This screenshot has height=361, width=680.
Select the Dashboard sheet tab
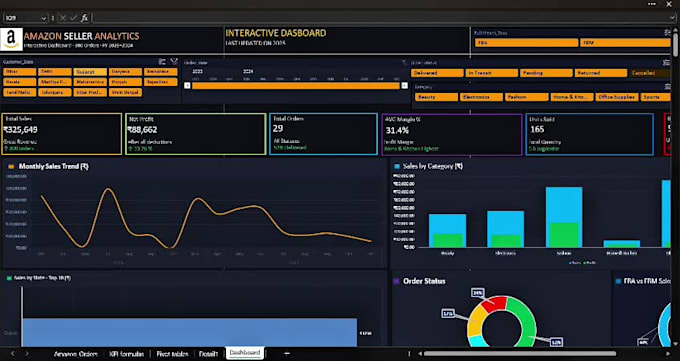pyautogui.click(x=245, y=353)
